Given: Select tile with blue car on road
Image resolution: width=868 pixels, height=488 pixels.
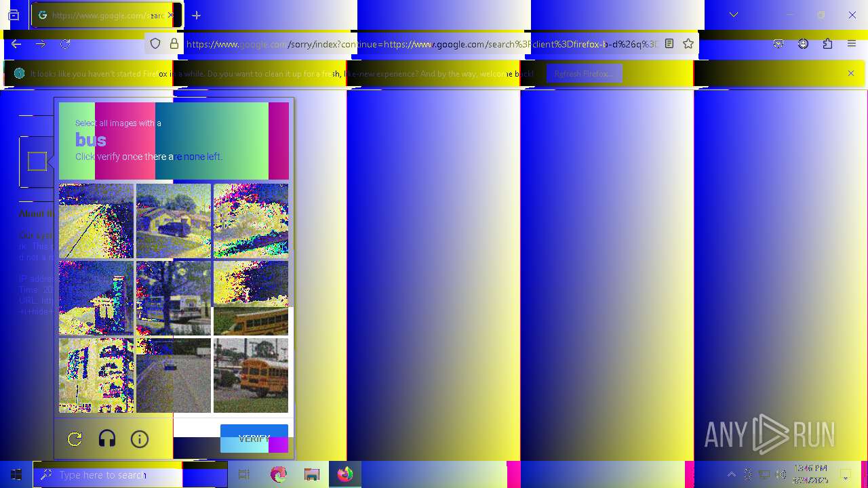Looking at the screenshot, I should tap(174, 375).
